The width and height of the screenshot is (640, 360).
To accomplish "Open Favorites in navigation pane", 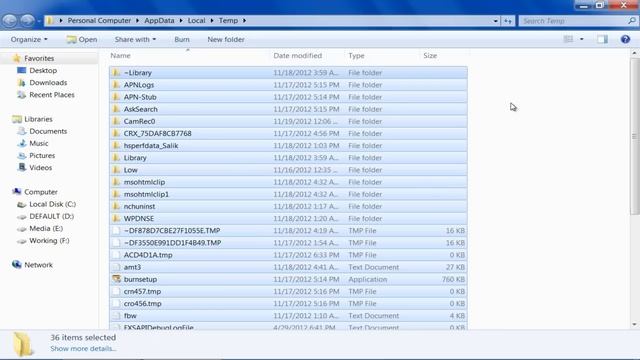I will [x=39, y=58].
